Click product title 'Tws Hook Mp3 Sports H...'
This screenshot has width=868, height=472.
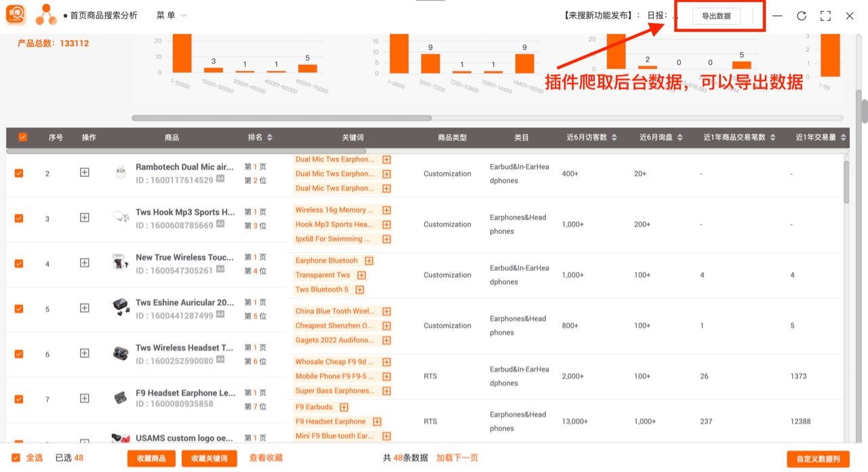pyautogui.click(x=185, y=212)
